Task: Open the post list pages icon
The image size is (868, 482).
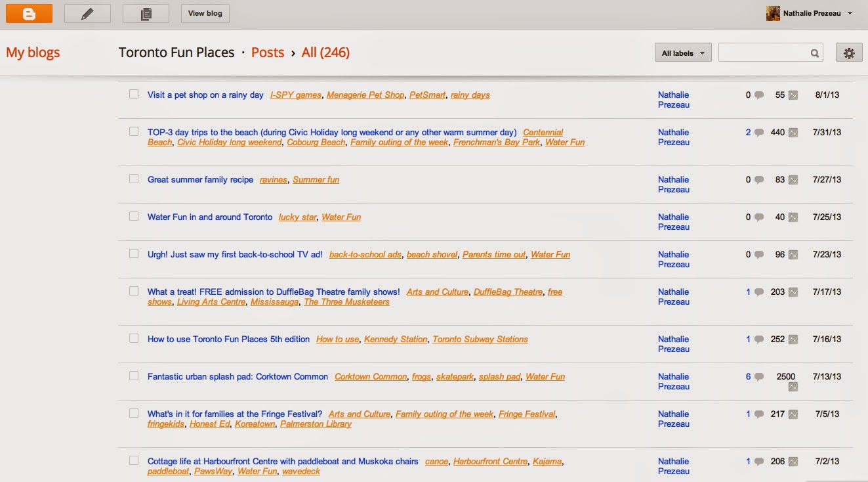Action: (146, 13)
